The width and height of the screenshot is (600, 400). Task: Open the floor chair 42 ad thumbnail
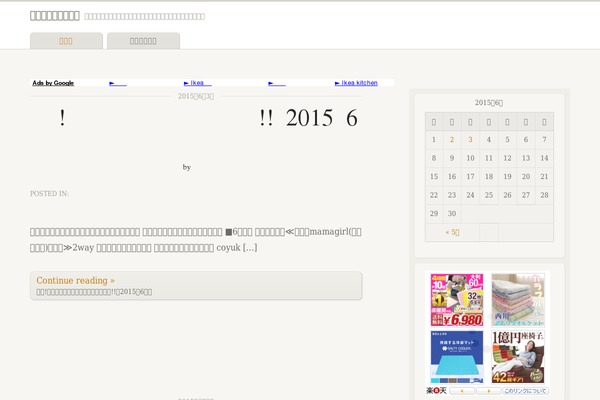pyautogui.click(x=518, y=357)
